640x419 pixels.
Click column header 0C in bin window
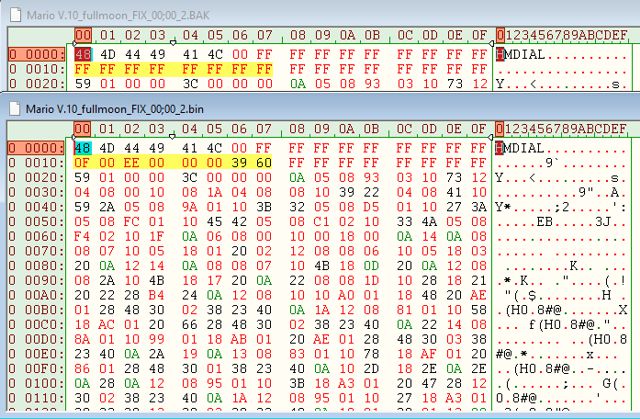pos(404,129)
